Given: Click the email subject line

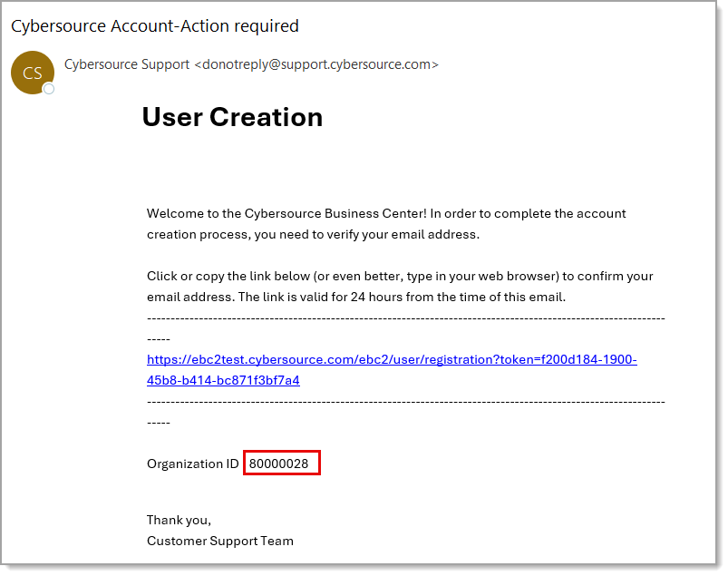Looking at the screenshot, I should click(x=155, y=26).
